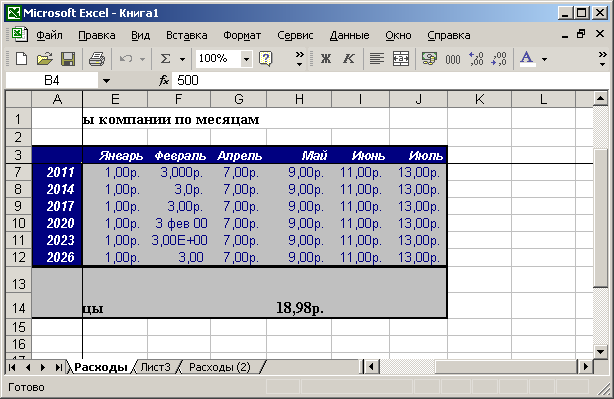Increase decimal places icon

click(476, 59)
